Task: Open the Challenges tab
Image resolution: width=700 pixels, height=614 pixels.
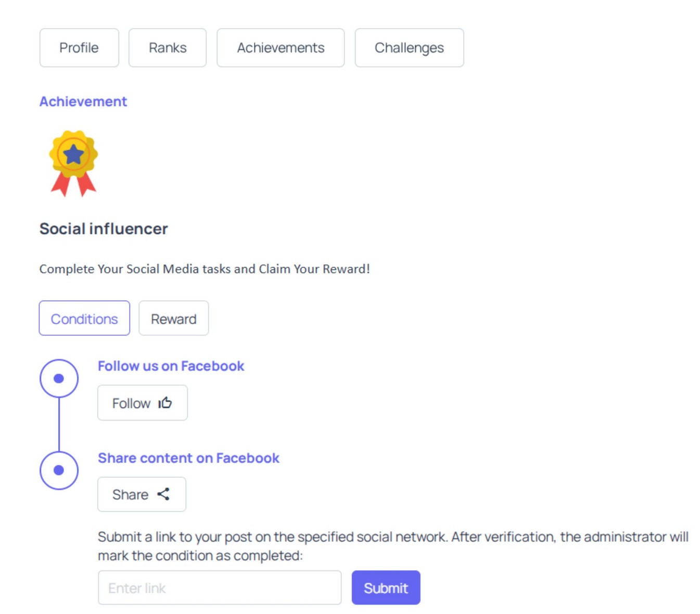Action: click(x=409, y=48)
